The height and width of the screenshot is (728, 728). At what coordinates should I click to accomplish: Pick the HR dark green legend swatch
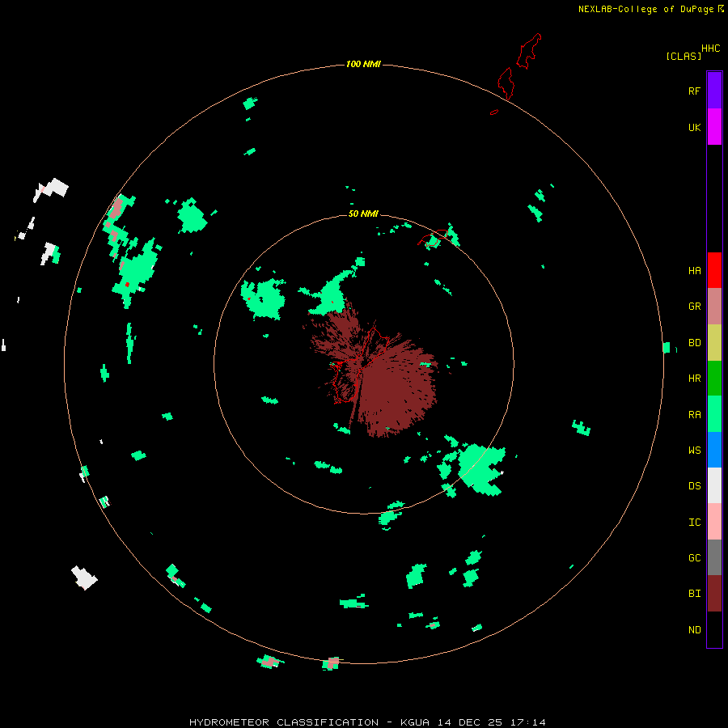pyautogui.click(x=714, y=379)
